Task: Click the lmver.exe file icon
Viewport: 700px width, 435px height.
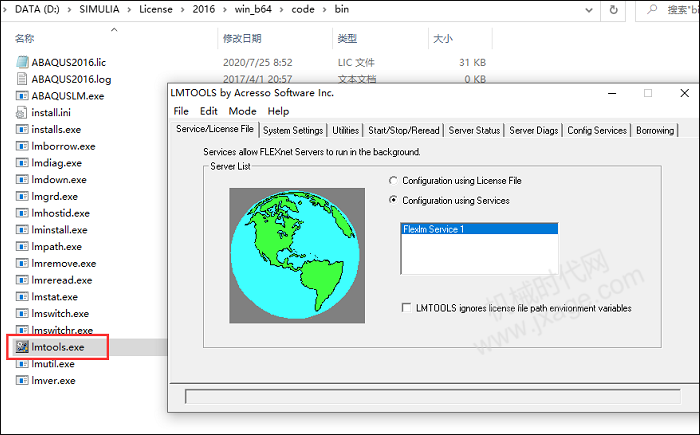Action: pos(22,381)
